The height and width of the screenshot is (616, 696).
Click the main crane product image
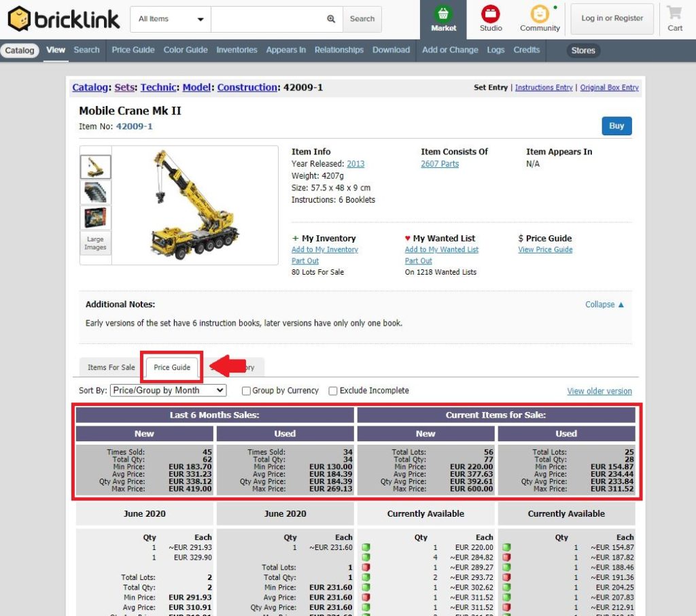pyautogui.click(x=195, y=205)
